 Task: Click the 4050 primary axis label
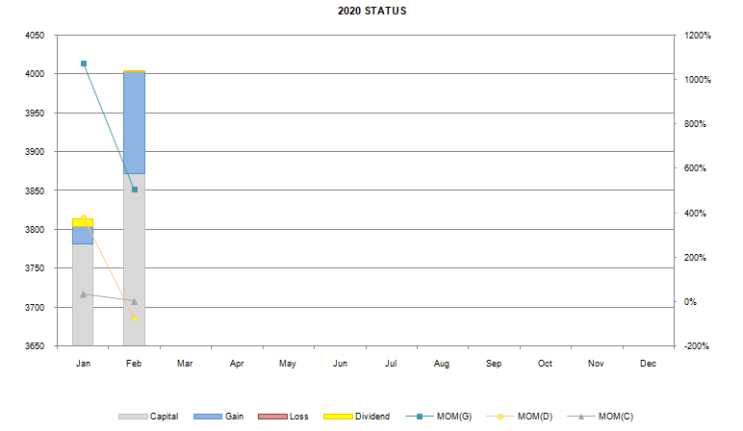tap(35, 36)
